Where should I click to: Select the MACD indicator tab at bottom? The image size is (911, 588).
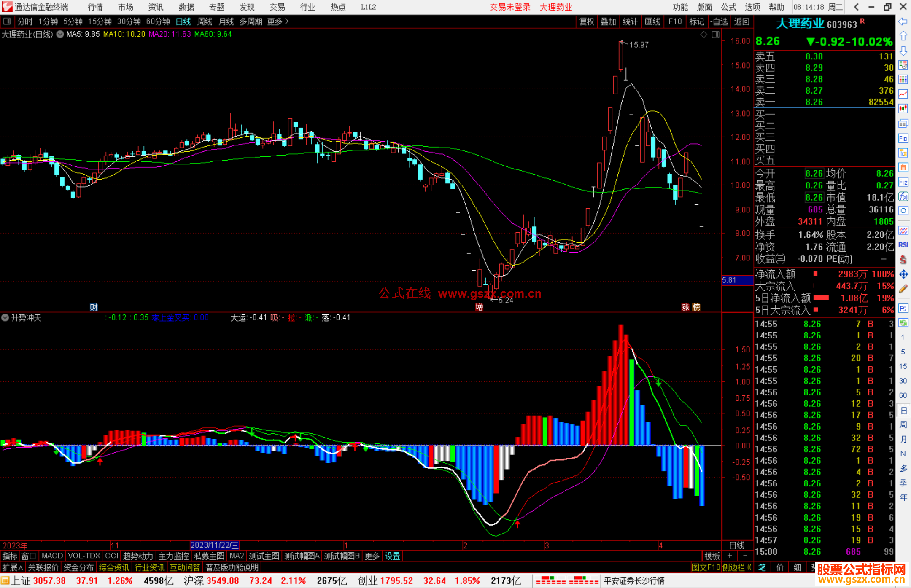(x=52, y=556)
